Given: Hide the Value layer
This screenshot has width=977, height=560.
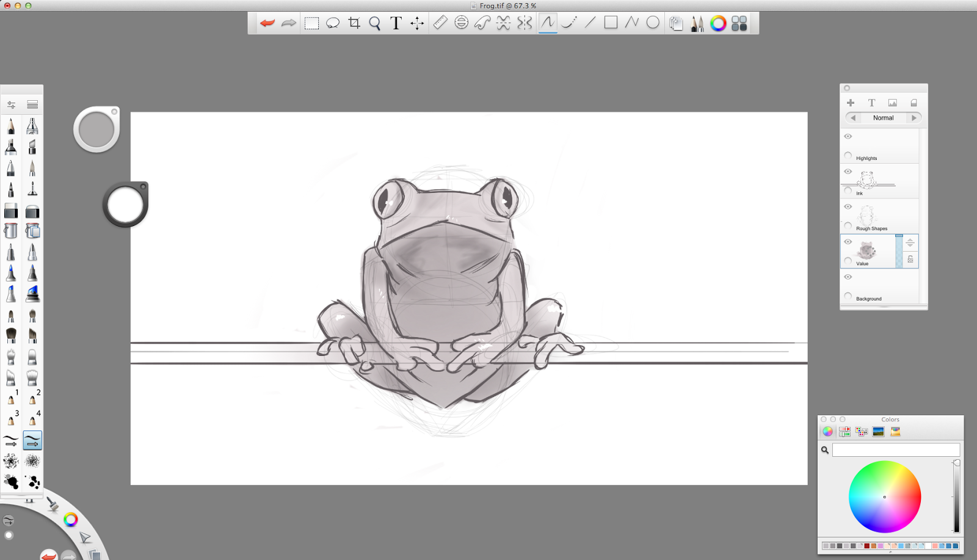Looking at the screenshot, I should pos(848,242).
